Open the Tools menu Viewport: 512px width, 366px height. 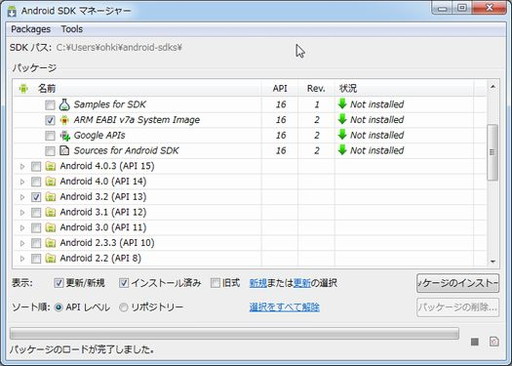[72, 29]
